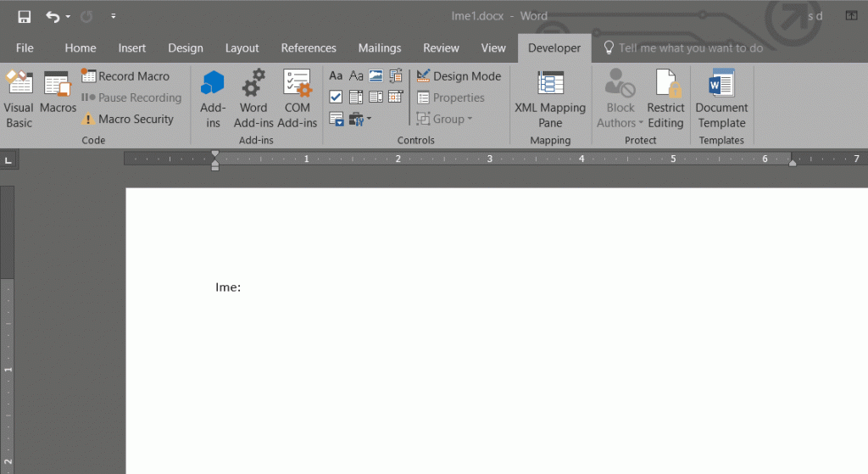The height and width of the screenshot is (474, 868).
Task: Insert Drop-Down List content control
Action: (x=376, y=98)
